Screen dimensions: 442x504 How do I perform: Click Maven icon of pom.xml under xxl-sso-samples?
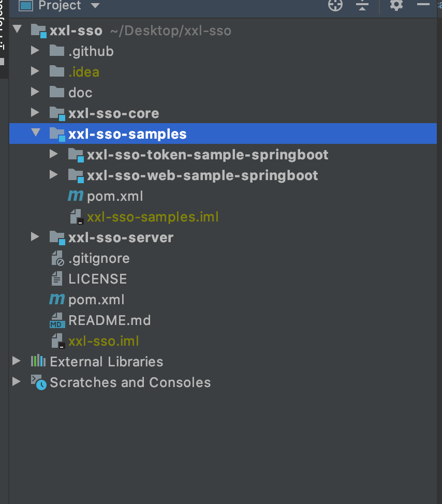[76, 196]
